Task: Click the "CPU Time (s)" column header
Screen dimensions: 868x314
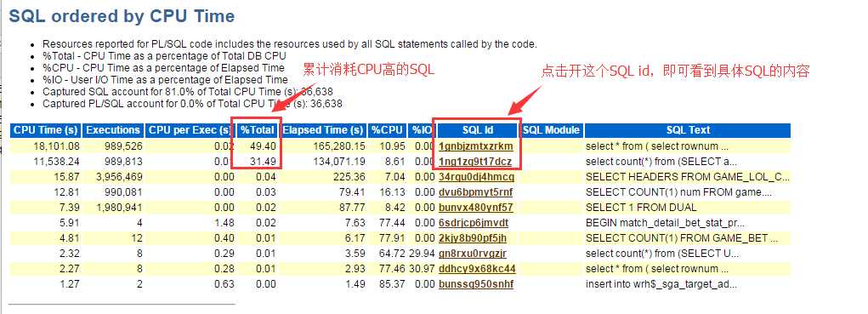Action: (46, 130)
